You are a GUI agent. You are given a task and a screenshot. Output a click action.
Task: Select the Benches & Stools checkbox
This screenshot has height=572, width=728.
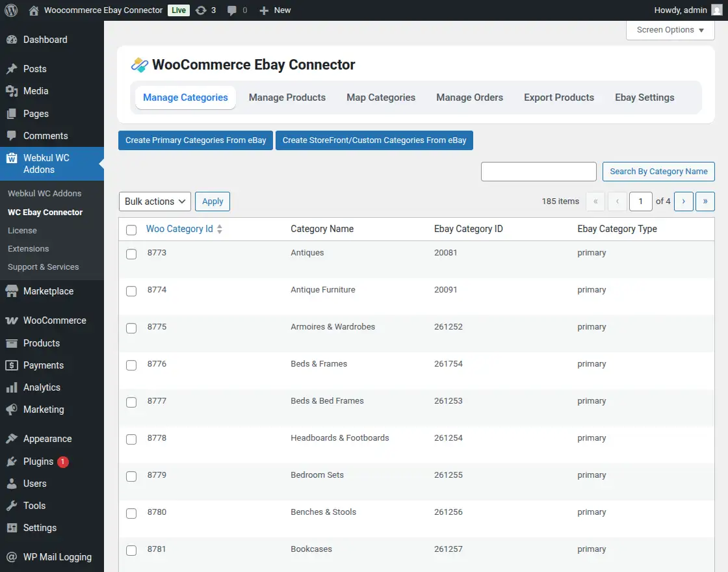(x=131, y=513)
